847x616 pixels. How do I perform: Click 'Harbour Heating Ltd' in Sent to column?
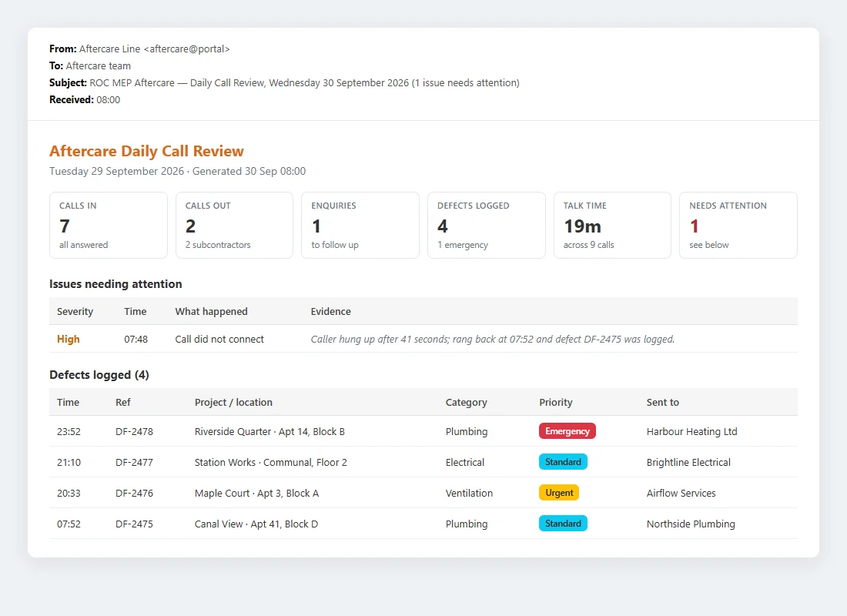692,431
